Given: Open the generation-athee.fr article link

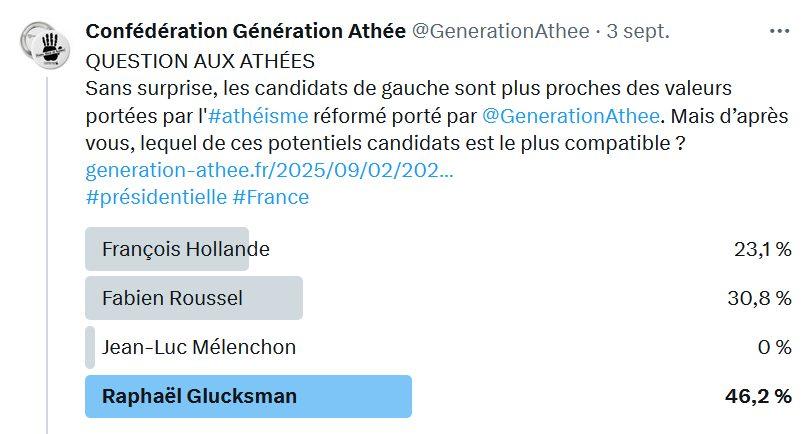Looking at the screenshot, I should pos(269,170).
